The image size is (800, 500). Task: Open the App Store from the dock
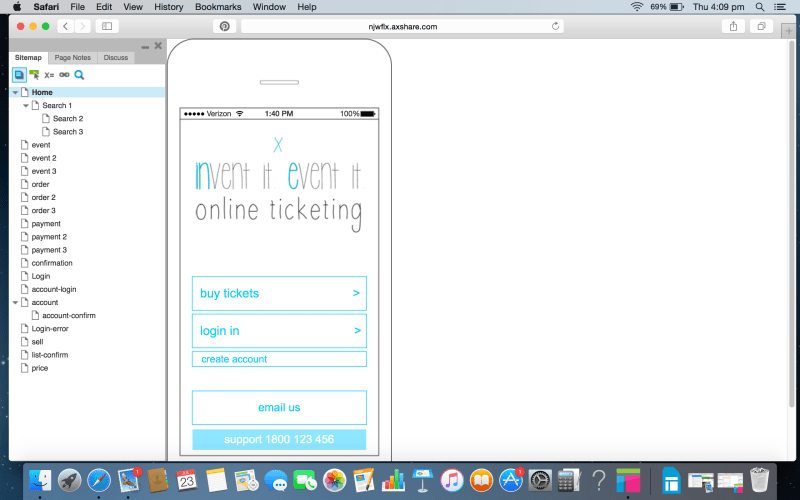coord(512,480)
